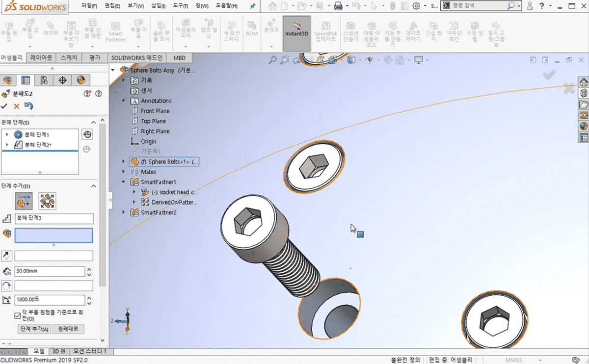The width and height of the screenshot is (589, 364).
Task: Open the 모션 스터디 1 bottom tab
Action: [x=90, y=351]
